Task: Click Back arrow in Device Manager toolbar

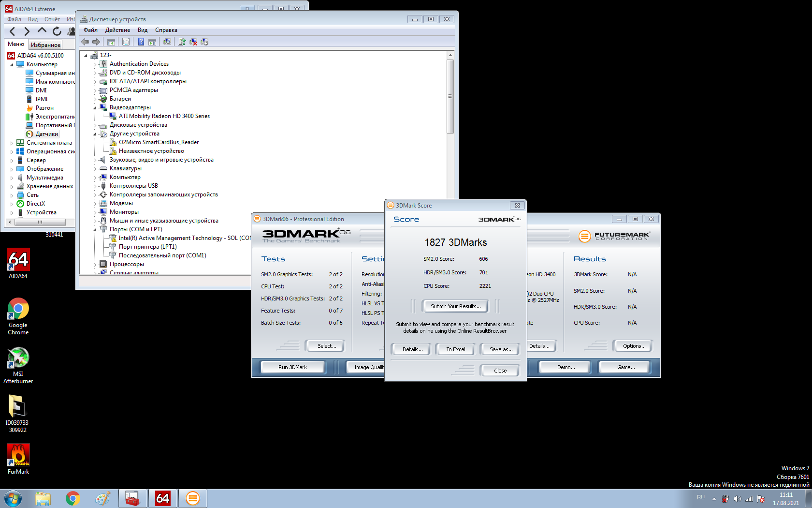Action: [x=85, y=42]
